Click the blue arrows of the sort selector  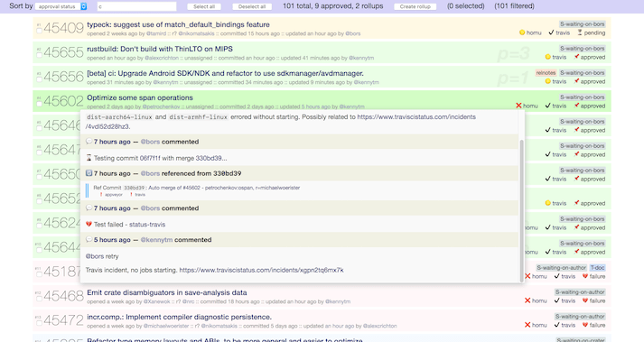pos(84,6)
